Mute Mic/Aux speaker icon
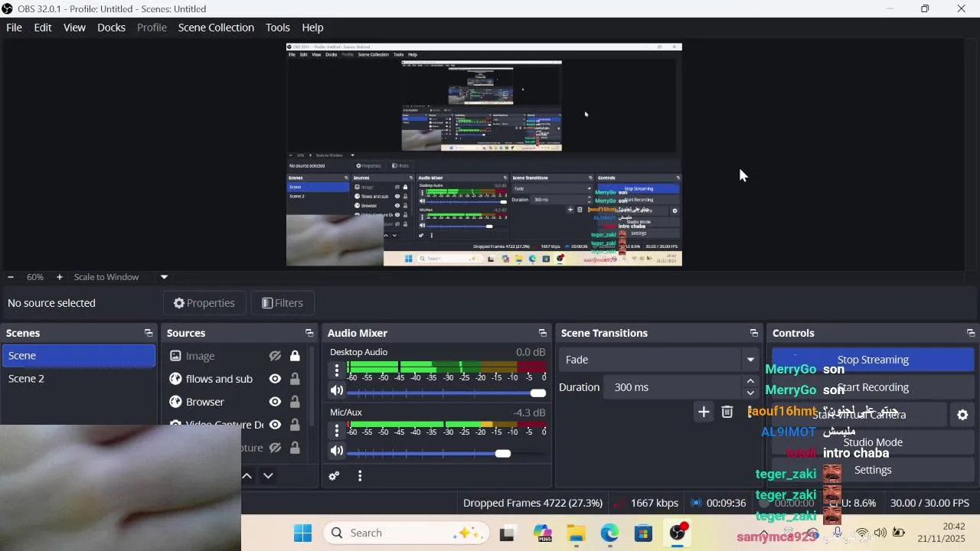Viewport: 980px width, 551px height. [337, 452]
